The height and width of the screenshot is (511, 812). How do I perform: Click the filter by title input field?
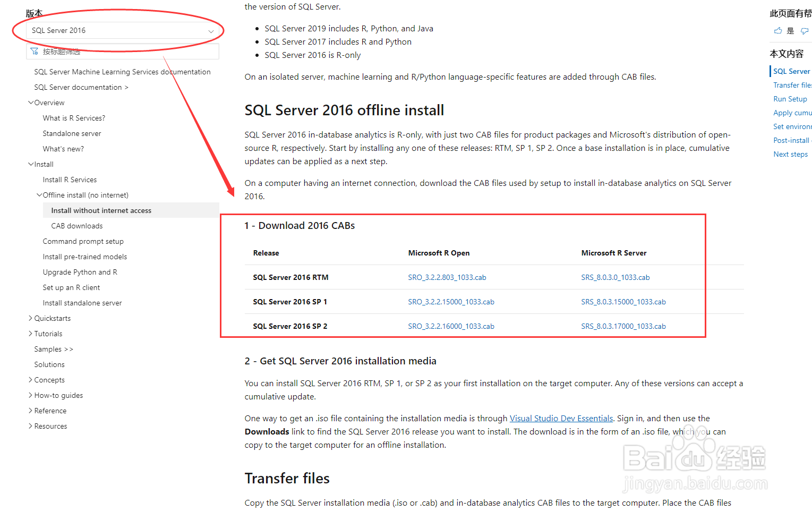click(123, 52)
